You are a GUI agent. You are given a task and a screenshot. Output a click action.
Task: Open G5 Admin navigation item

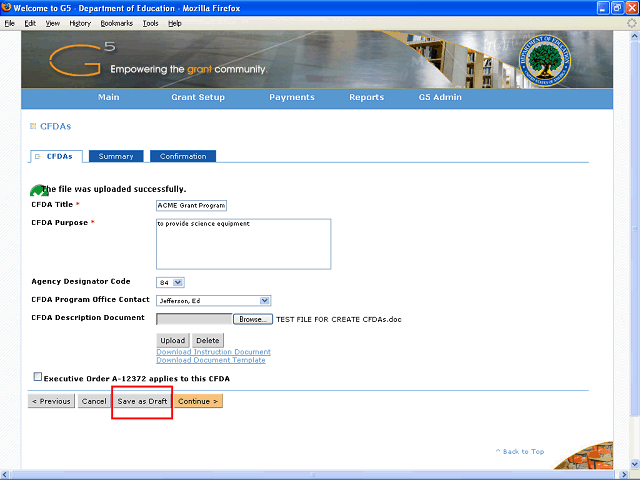[x=440, y=97]
